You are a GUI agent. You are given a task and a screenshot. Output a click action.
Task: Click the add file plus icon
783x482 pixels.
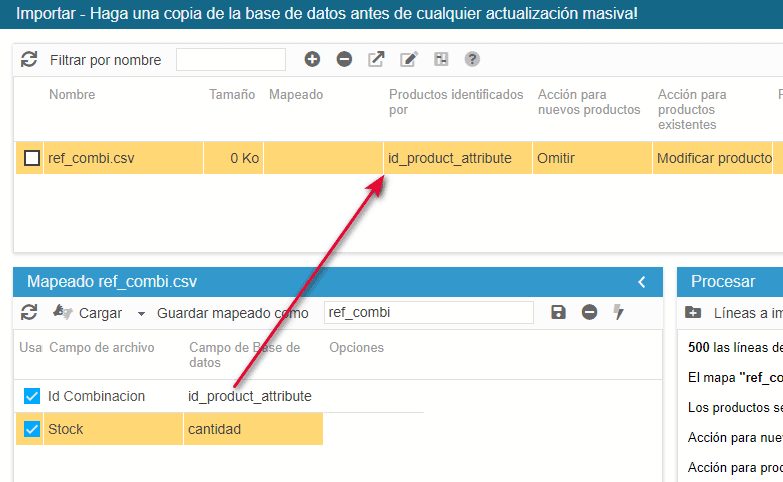[312, 60]
